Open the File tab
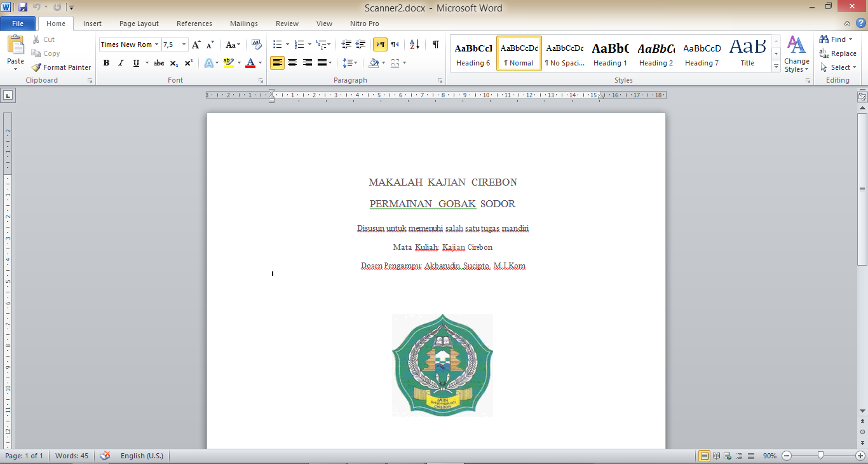Screen dimensions: 868x464 pos(18,24)
